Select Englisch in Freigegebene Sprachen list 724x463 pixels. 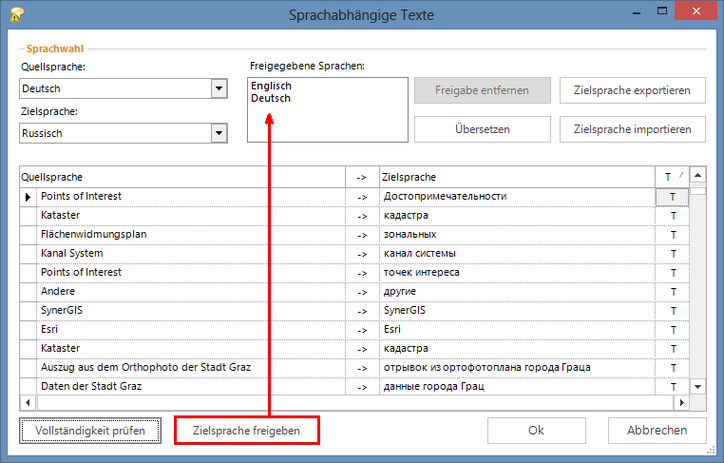271,86
